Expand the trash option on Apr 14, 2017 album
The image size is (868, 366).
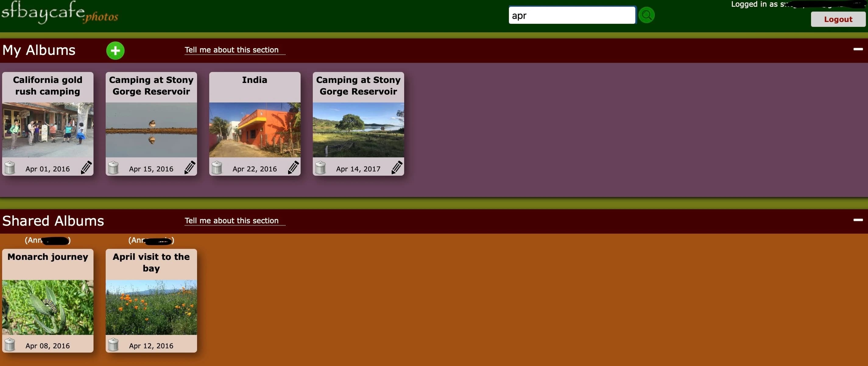click(320, 168)
